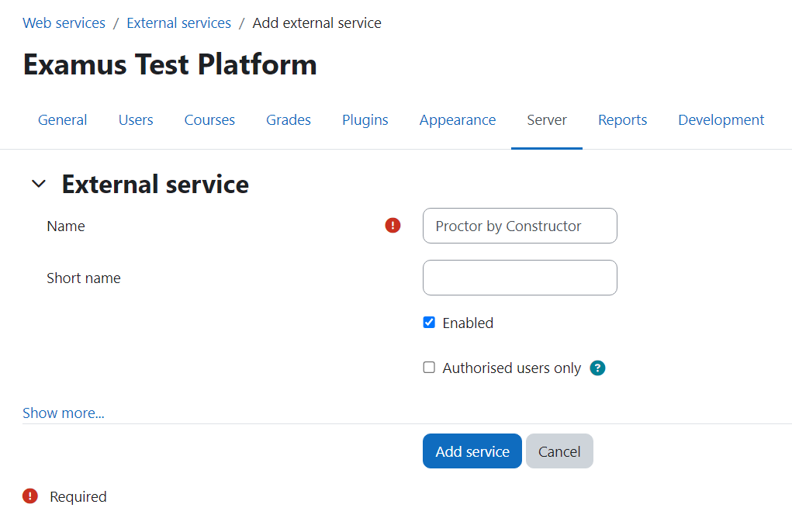Select the Plugins tab

pos(365,120)
